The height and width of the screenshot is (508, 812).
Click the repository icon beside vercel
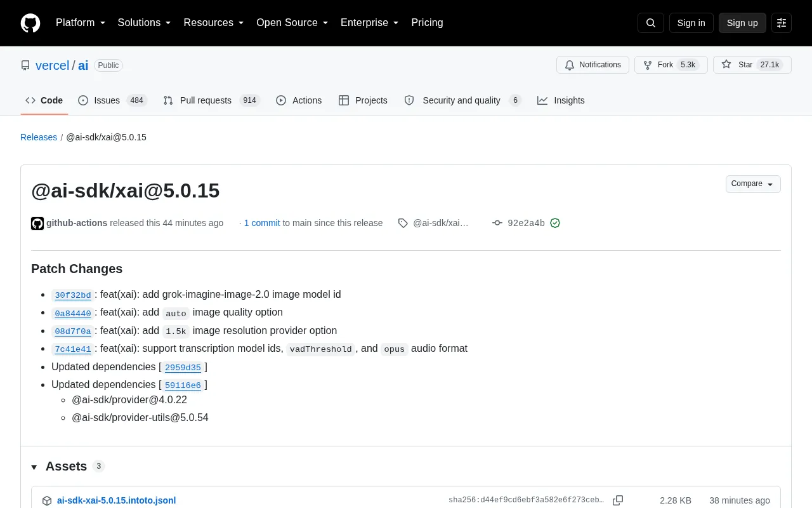(25, 65)
